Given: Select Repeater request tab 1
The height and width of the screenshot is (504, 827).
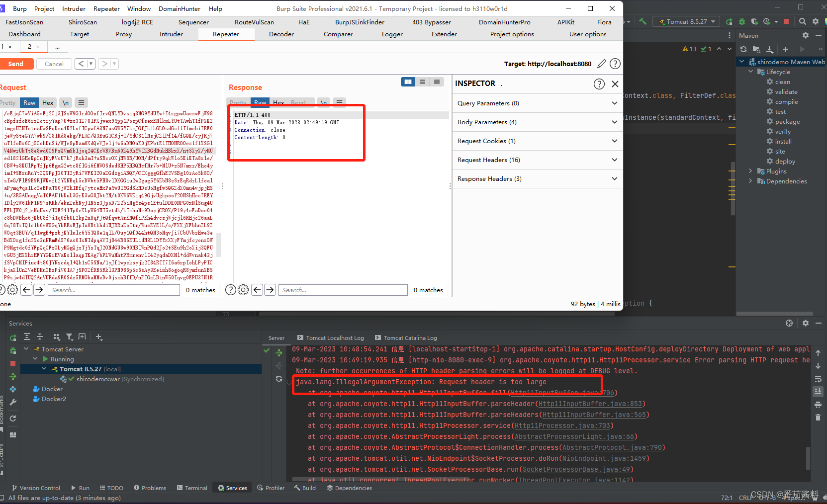Looking at the screenshot, I should pos(2,47).
